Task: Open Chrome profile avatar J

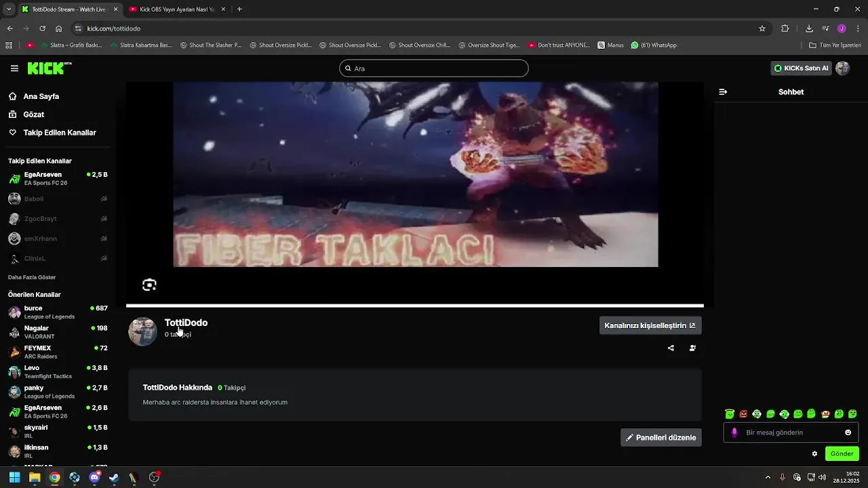Action: coord(842,28)
